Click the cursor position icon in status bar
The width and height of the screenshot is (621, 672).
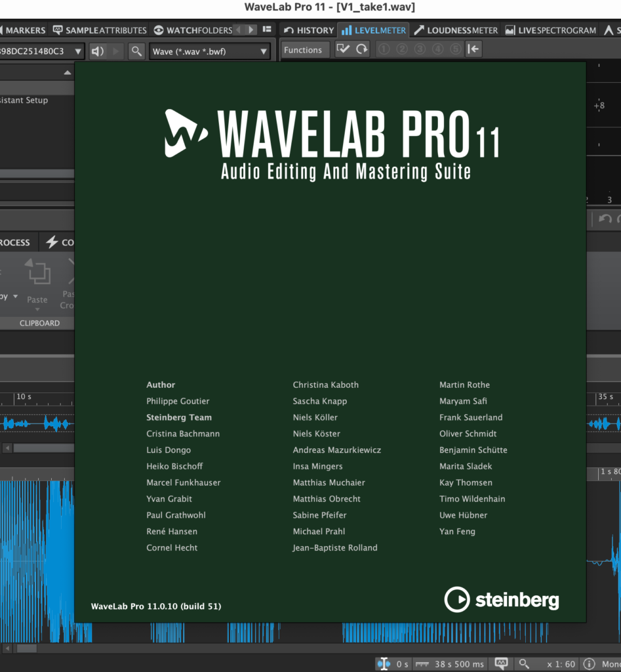(x=384, y=664)
